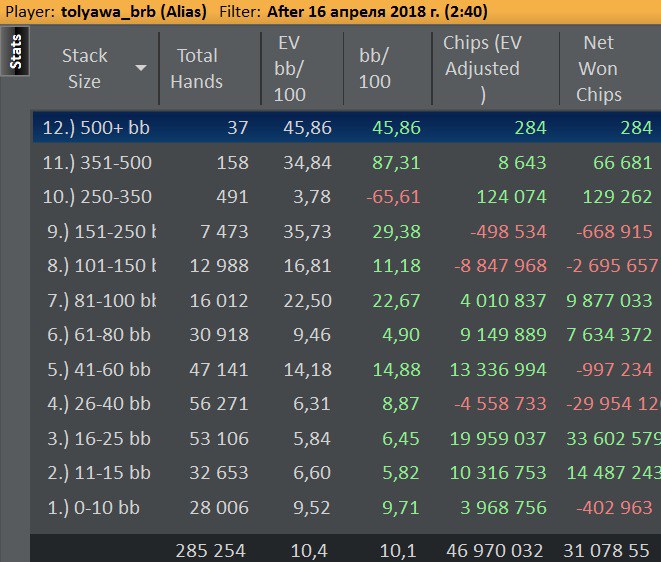Sort by Stack Size column header
The image size is (661, 562).
click(x=84, y=68)
